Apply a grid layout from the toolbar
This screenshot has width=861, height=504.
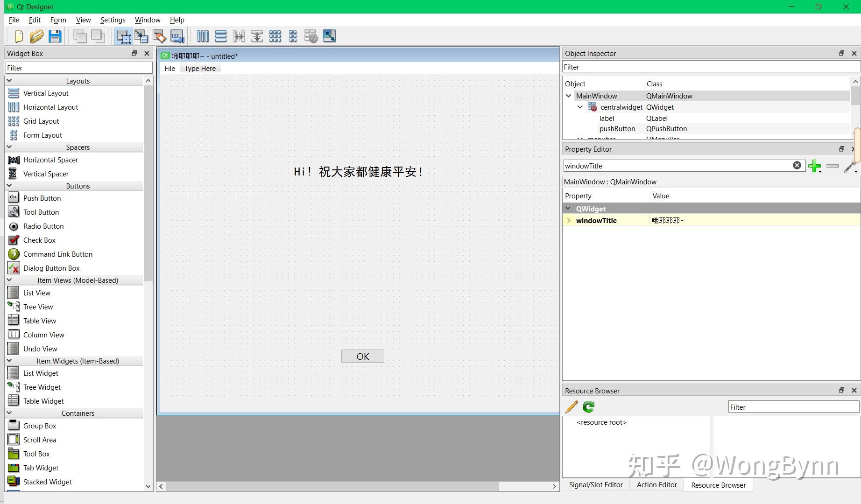pyautogui.click(x=275, y=36)
